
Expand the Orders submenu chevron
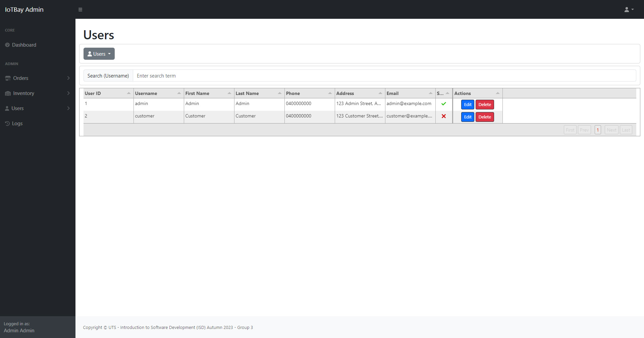pos(68,78)
